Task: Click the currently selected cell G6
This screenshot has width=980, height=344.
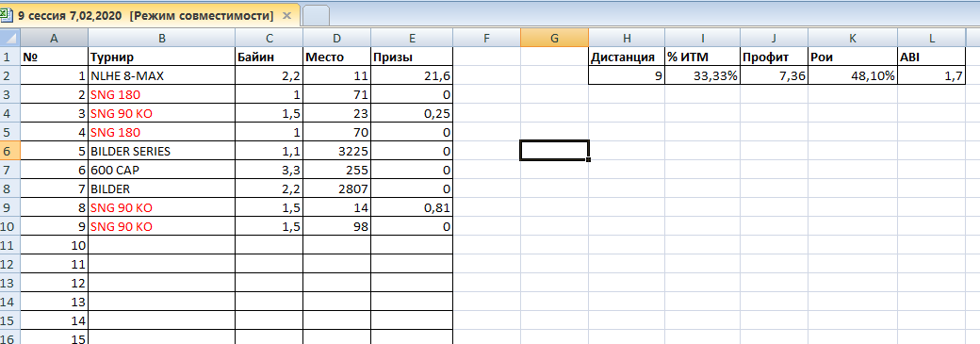Action: [554, 151]
